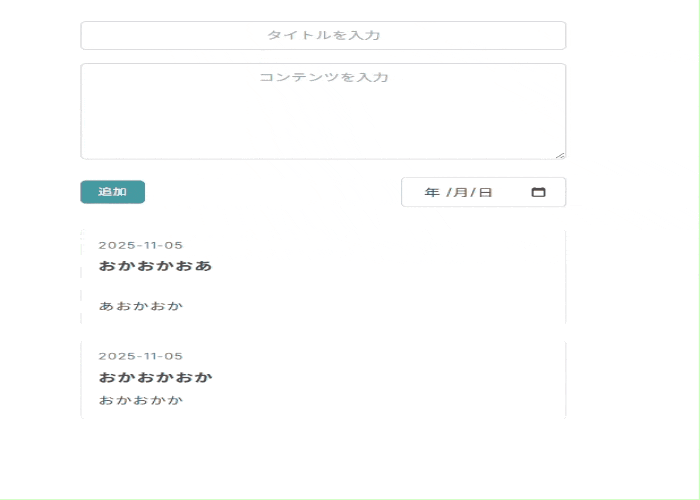The height and width of the screenshot is (500, 700).
Task: Select the entry title おかおかおあ
Action: [x=155, y=266]
